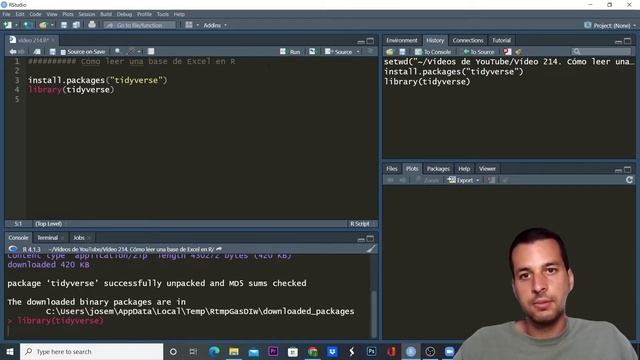Click the Windows taskbar search box

[91, 351]
